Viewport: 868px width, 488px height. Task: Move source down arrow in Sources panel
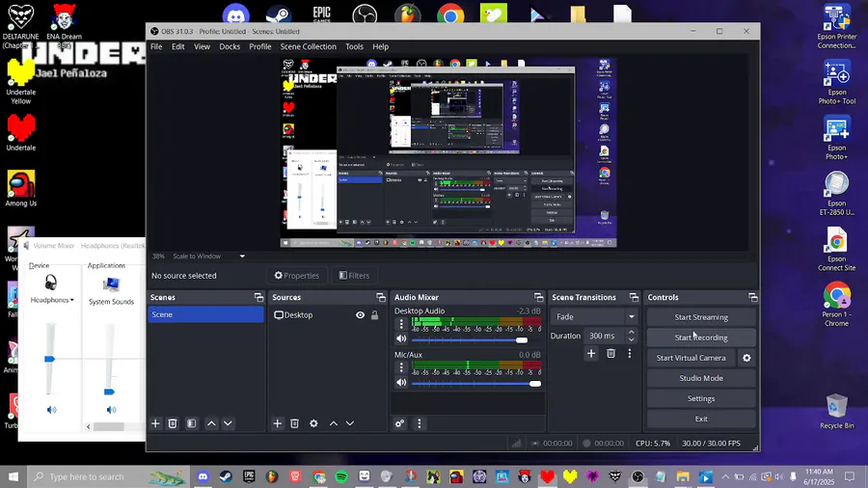click(x=350, y=423)
